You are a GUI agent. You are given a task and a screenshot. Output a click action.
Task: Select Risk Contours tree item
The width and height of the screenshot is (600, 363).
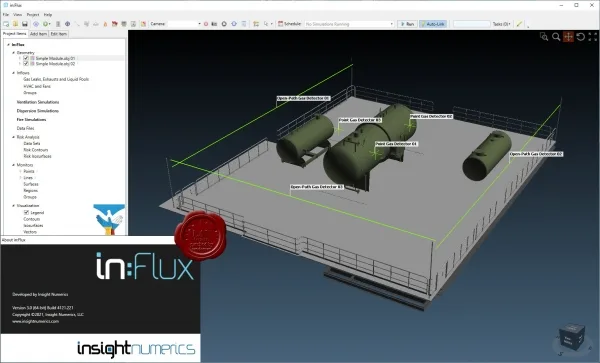(x=36, y=150)
